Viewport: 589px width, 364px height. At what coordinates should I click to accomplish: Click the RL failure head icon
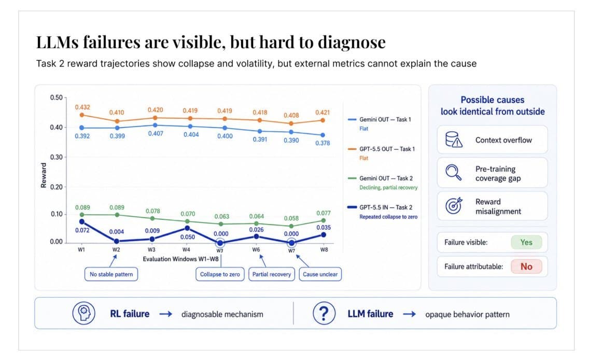84,313
